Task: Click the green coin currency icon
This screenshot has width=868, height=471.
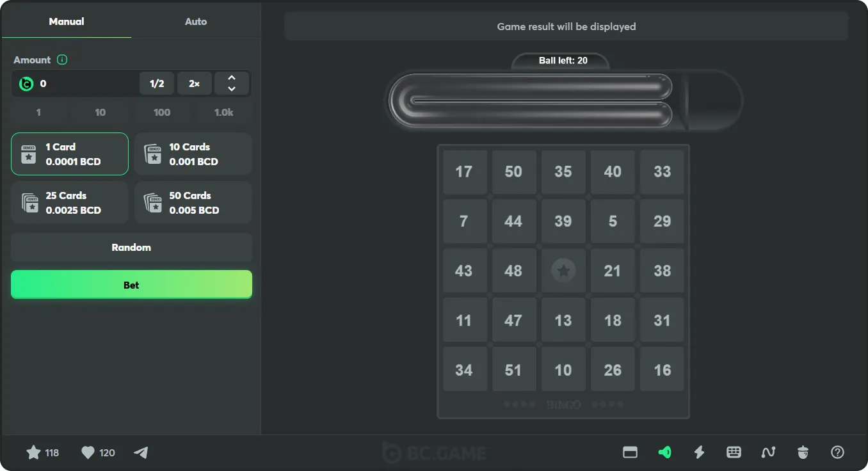Action: [26, 84]
